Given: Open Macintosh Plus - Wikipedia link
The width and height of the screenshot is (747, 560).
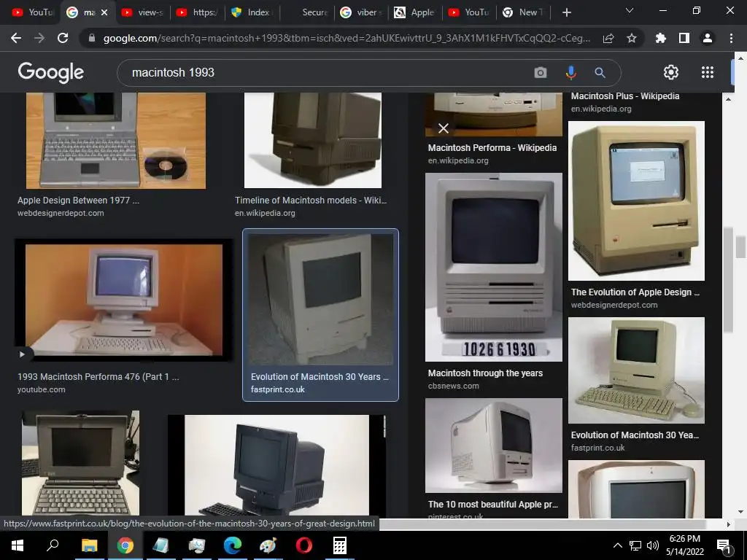Looking at the screenshot, I should [x=625, y=96].
